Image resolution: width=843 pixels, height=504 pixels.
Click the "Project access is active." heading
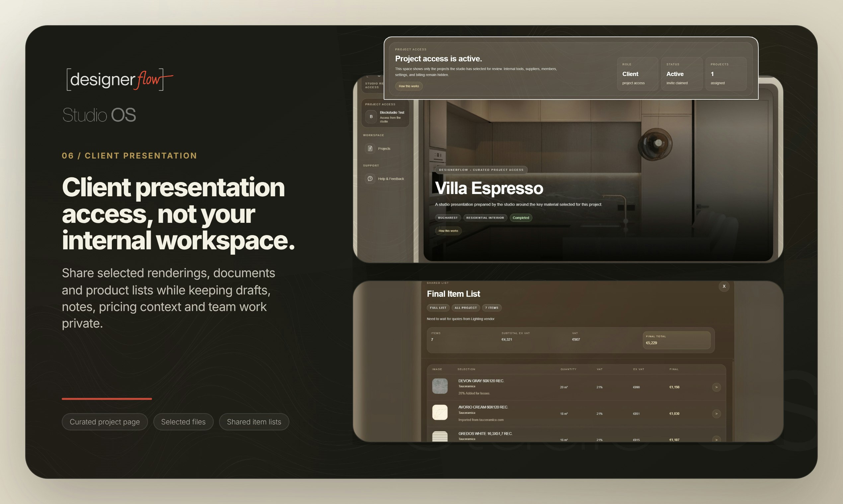(438, 59)
